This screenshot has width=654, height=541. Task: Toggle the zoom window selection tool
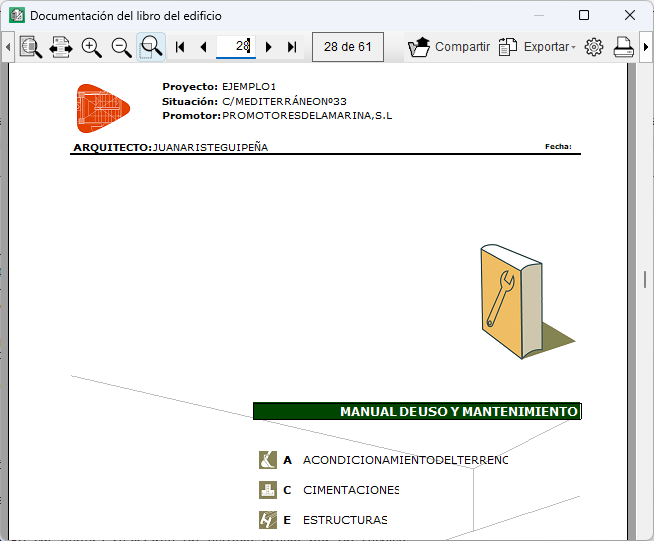(151, 47)
